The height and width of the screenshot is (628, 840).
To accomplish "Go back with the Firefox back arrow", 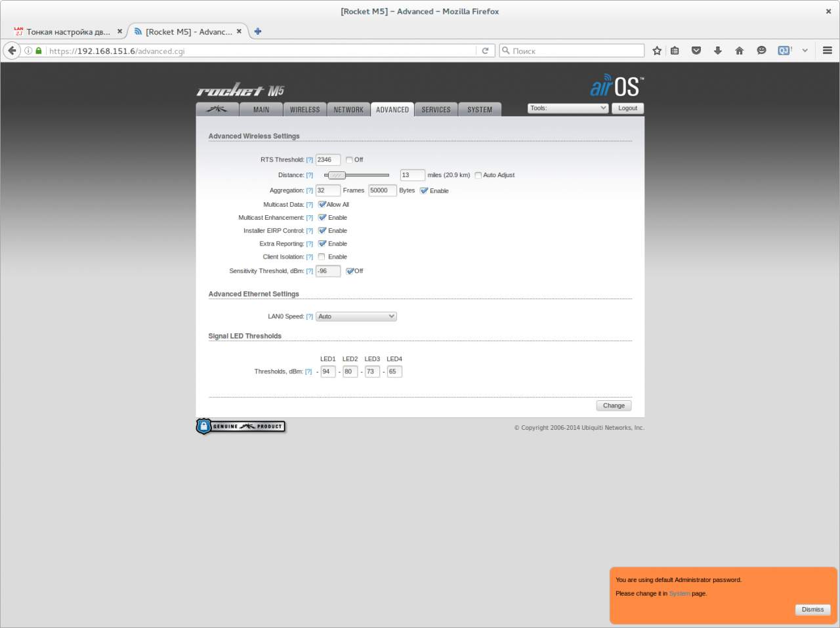I will pos(12,51).
